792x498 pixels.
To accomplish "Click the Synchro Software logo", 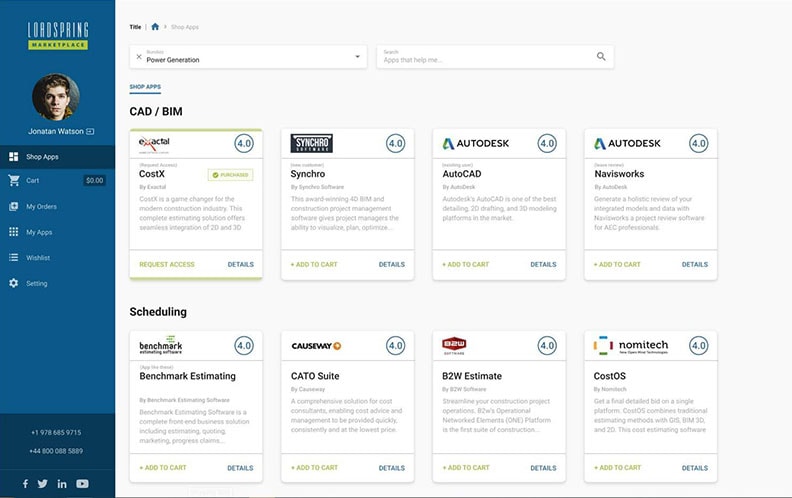I will (312, 143).
